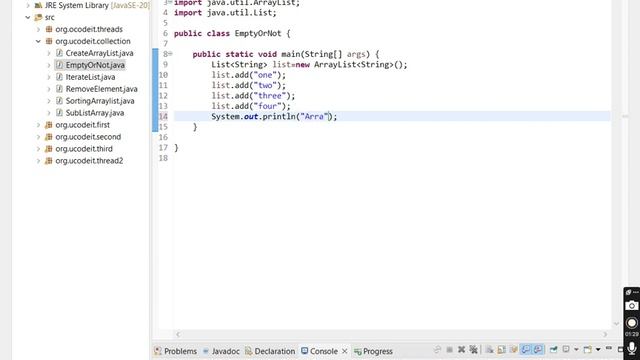640x360 pixels.
Task: Expand EmptyOrNot.java node
Action: tap(49, 65)
